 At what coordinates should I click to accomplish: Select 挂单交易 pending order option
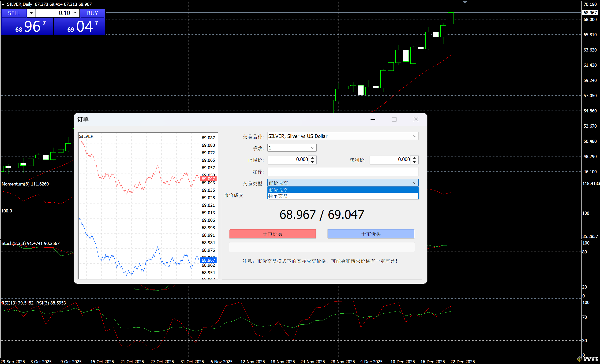pyautogui.click(x=343, y=196)
